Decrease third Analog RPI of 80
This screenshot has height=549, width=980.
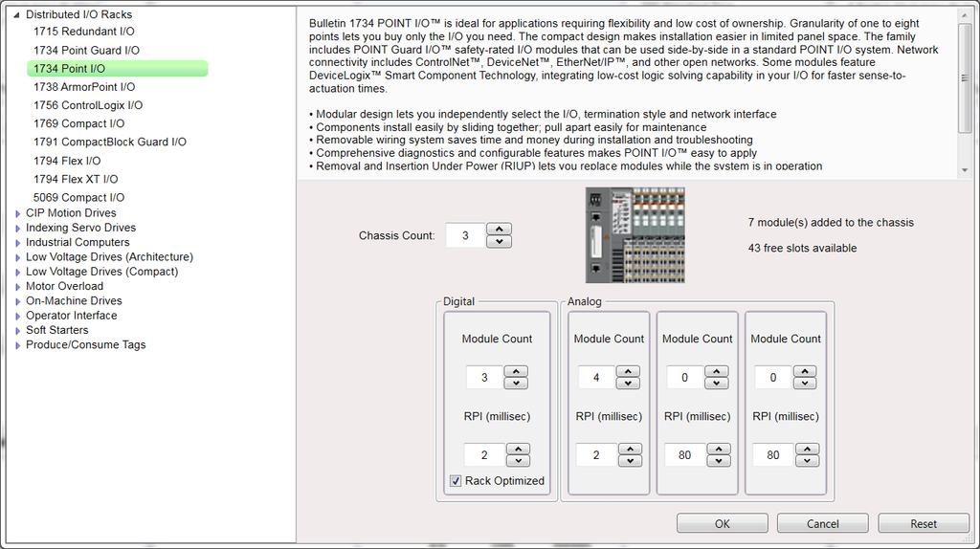tap(808, 460)
